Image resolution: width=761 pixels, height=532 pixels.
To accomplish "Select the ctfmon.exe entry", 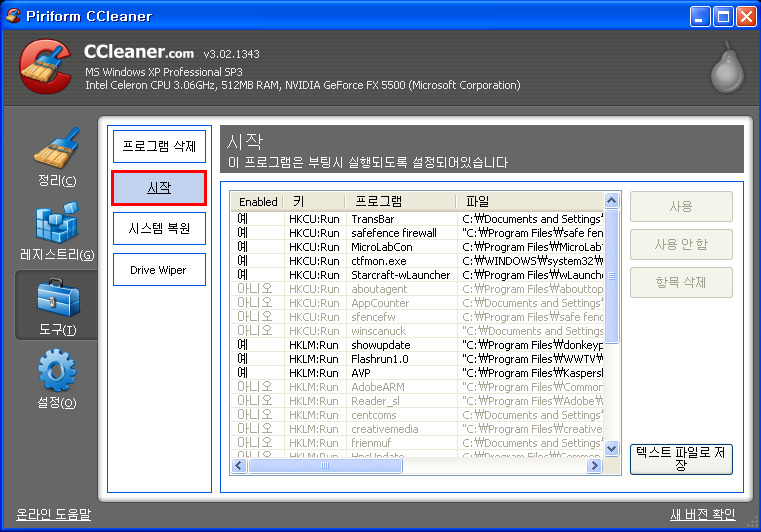I will tap(417, 261).
